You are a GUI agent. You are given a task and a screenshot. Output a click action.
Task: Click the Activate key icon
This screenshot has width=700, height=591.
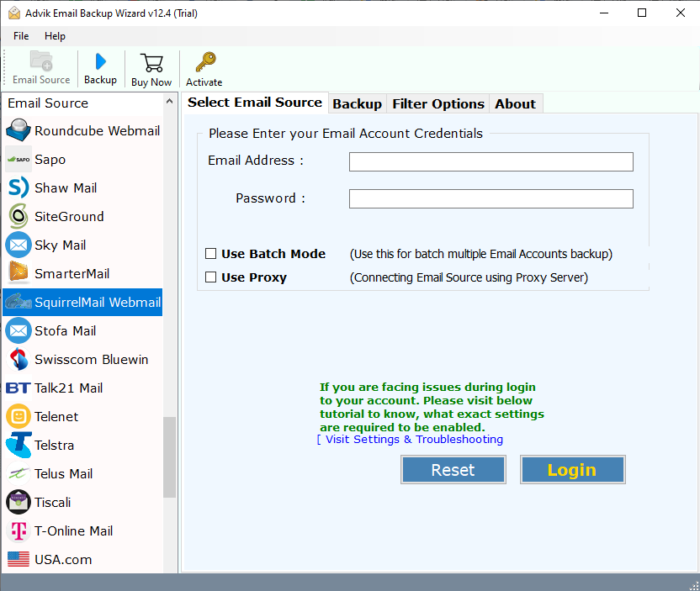[x=205, y=62]
